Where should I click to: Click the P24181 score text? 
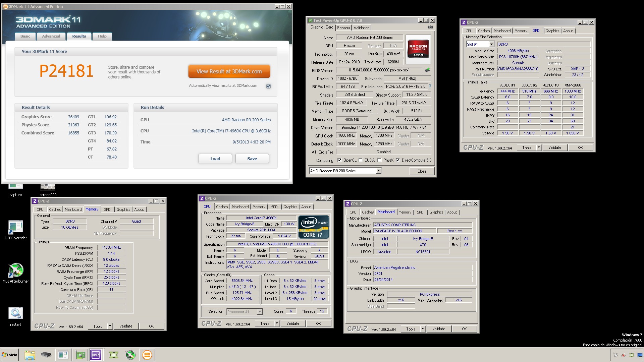coord(66,71)
